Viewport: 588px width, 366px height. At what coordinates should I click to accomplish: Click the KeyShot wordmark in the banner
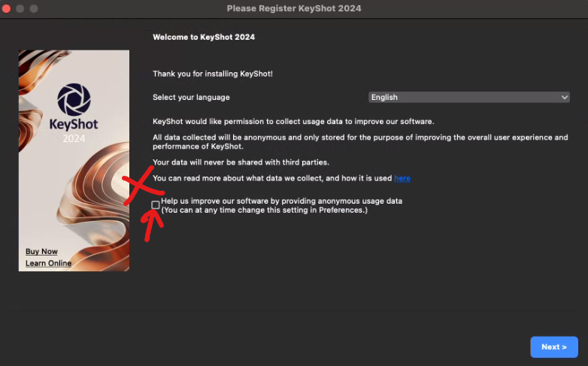coord(74,125)
